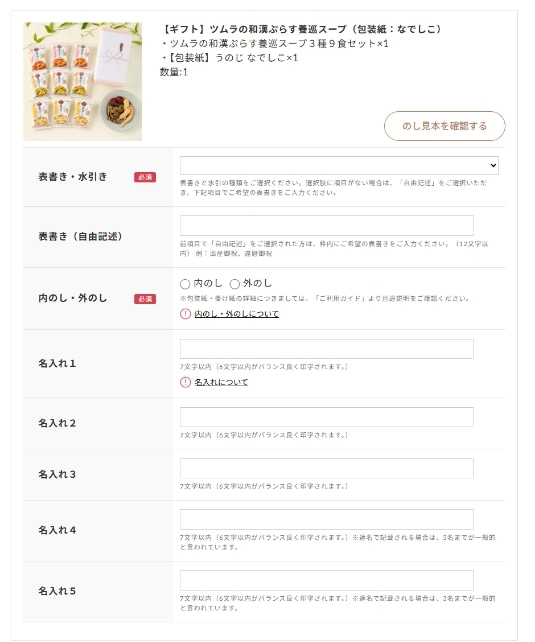The image size is (535, 642).
Task: Focus the 名入れ３ input field
Action: (x=327, y=468)
